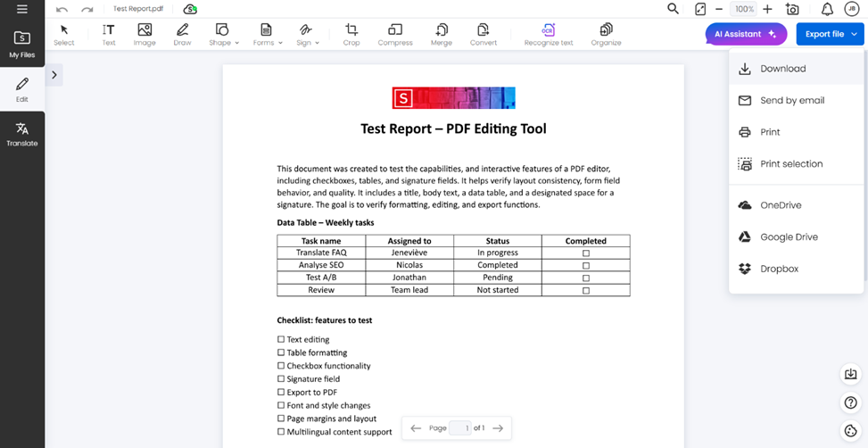Image resolution: width=868 pixels, height=448 pixels.
Task: Choose the Select tool
Action: click(64, 34)
